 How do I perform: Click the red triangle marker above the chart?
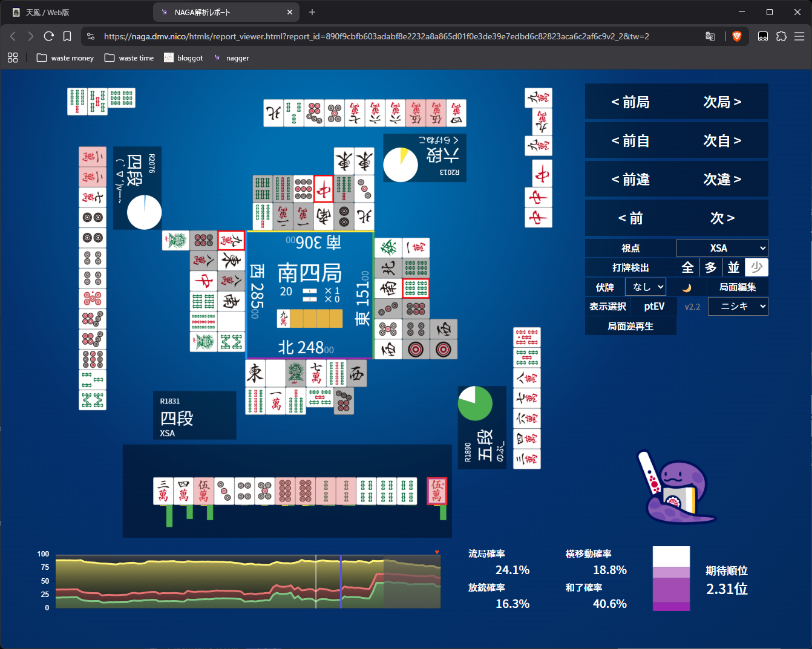pos(437,552)
